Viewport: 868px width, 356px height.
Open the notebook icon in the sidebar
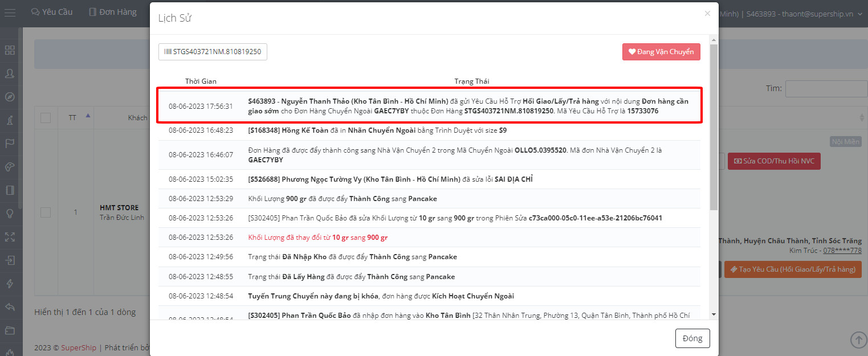10,190
